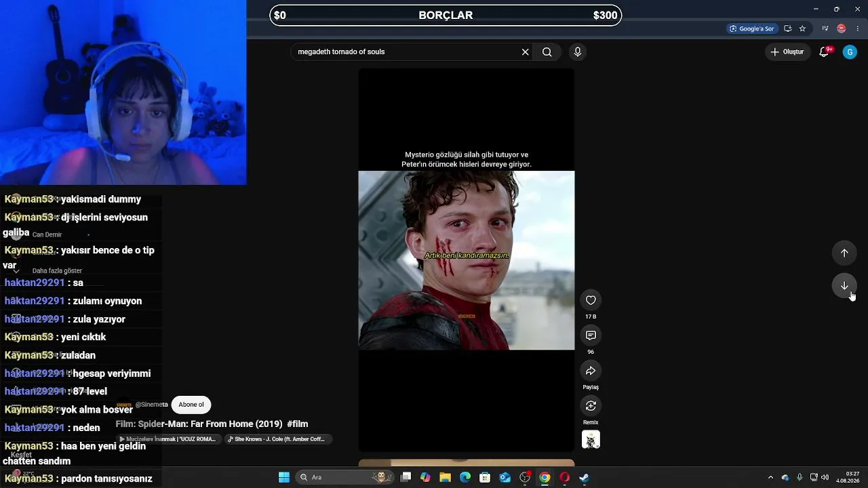Like the Spider-Man Short

(x=591, y=300)
